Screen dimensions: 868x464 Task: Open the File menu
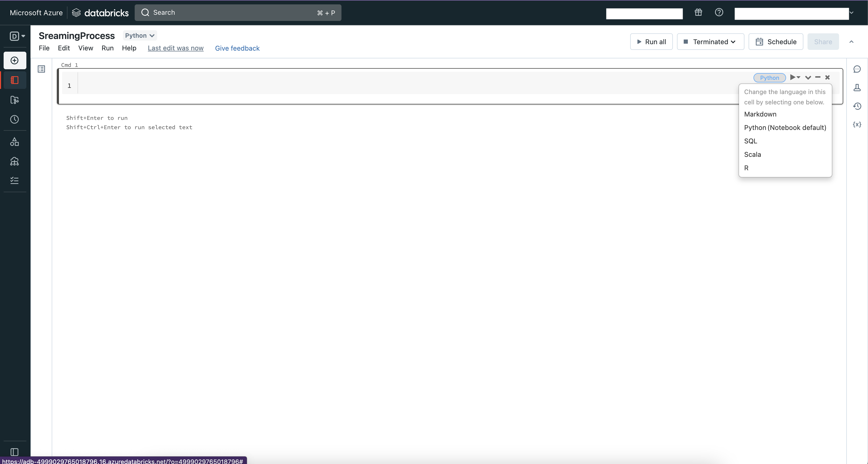point(44,48)
